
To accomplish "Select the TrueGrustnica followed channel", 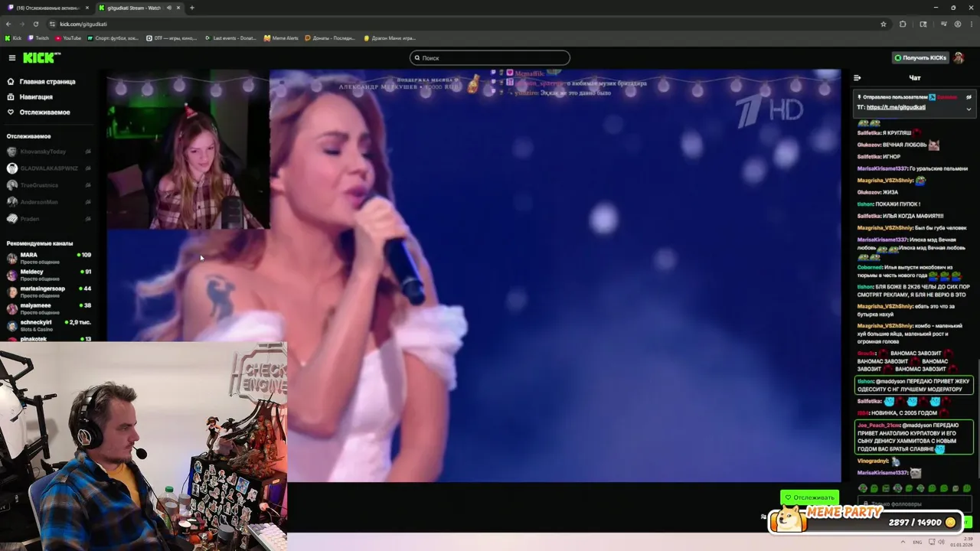I will point(48,185).
